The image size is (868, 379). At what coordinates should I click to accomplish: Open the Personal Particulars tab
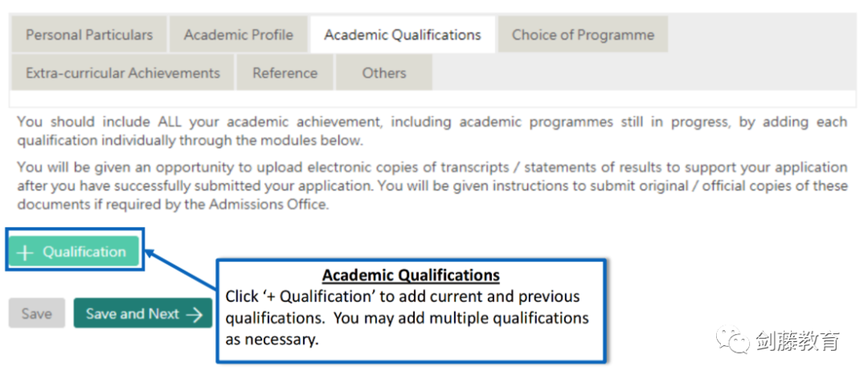pos(89,35)
